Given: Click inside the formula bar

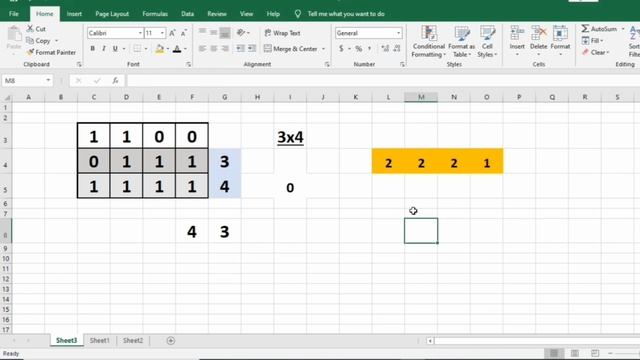Looking at the screenshot, I should pyautogui.click(x=383, y=81).
